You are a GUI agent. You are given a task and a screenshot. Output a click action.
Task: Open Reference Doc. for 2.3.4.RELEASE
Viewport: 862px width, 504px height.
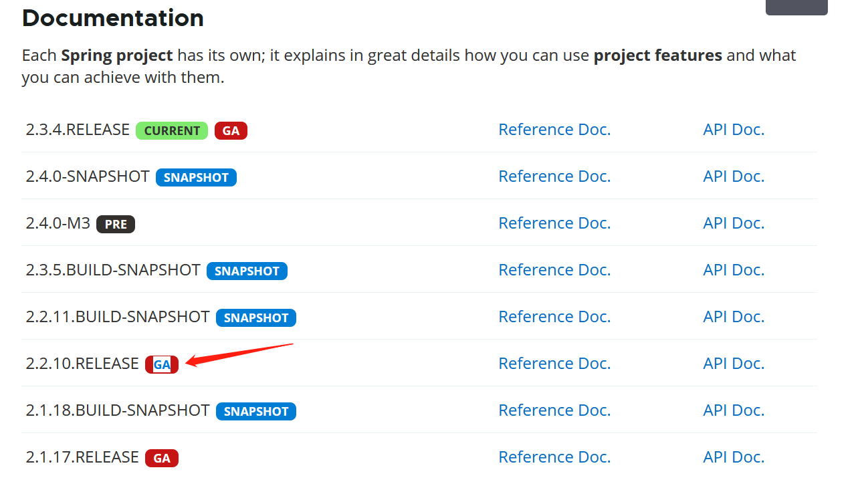pos(554,130)
